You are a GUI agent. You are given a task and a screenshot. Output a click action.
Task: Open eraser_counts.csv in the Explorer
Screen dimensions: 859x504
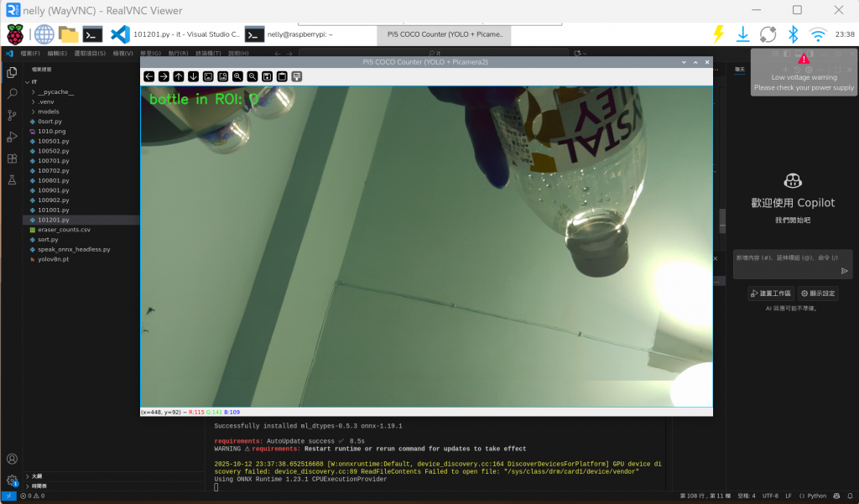(64, 230)
